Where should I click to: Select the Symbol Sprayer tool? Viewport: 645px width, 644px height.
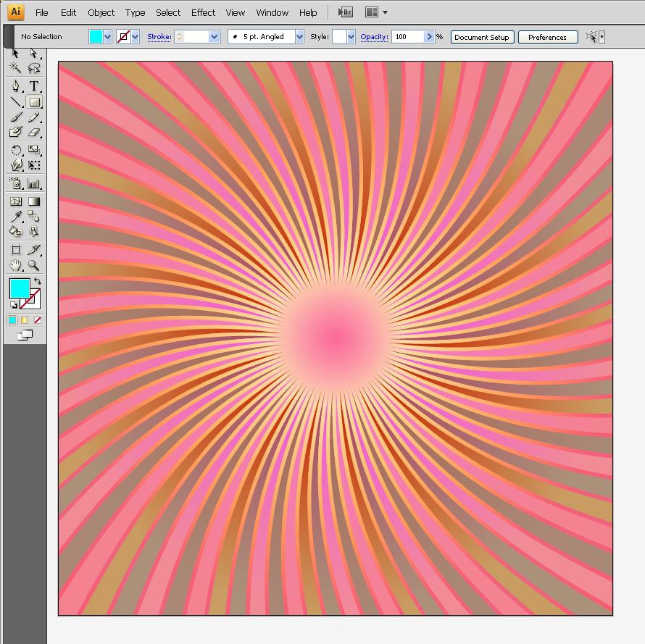[x=15, y=183]
